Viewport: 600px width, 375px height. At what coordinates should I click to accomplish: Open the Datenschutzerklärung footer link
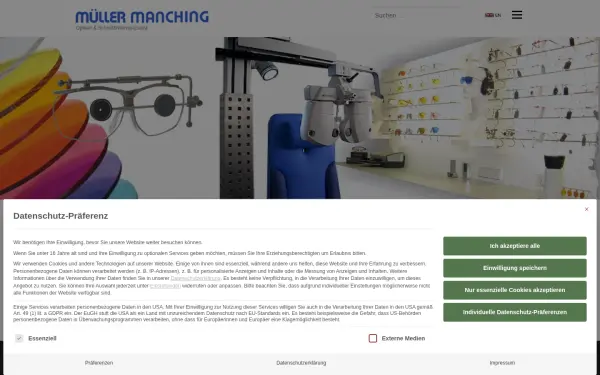[301, 363]
